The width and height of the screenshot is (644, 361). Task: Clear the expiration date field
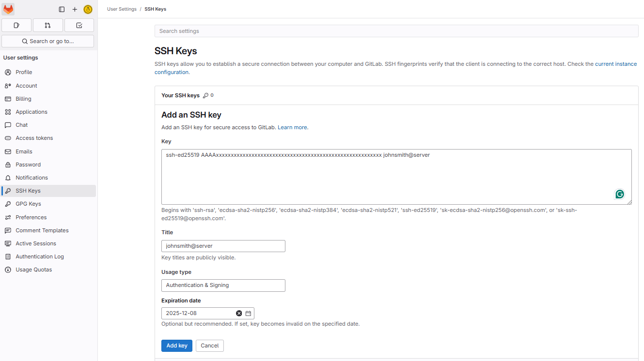(x=239, y=313)
